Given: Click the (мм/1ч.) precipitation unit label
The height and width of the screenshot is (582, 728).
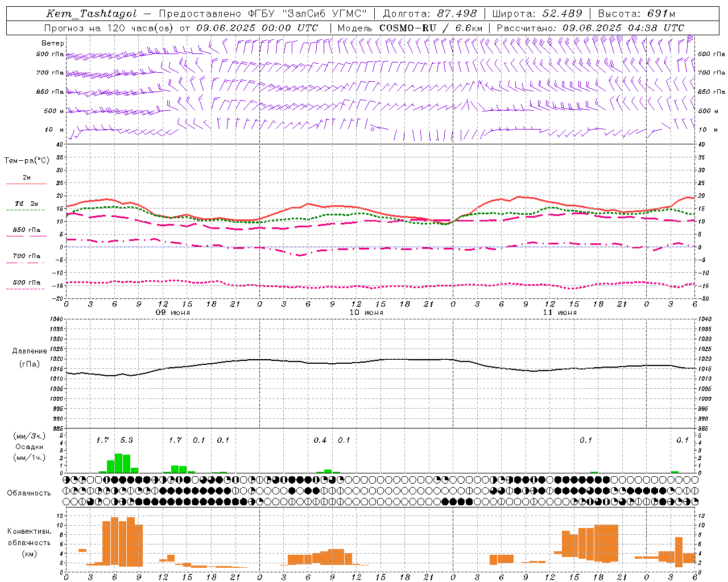Looking at the screenshot, I should coord(29,458).
